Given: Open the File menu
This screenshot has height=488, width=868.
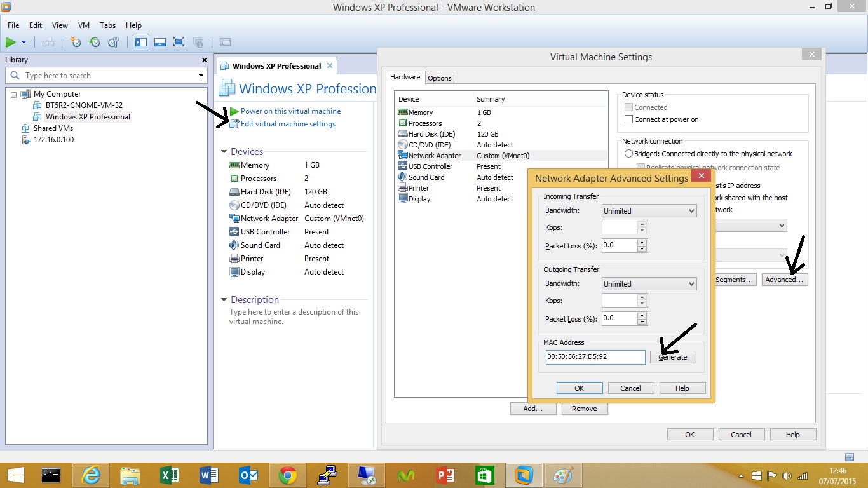Looking at the screenshot, I should point(13,25).
